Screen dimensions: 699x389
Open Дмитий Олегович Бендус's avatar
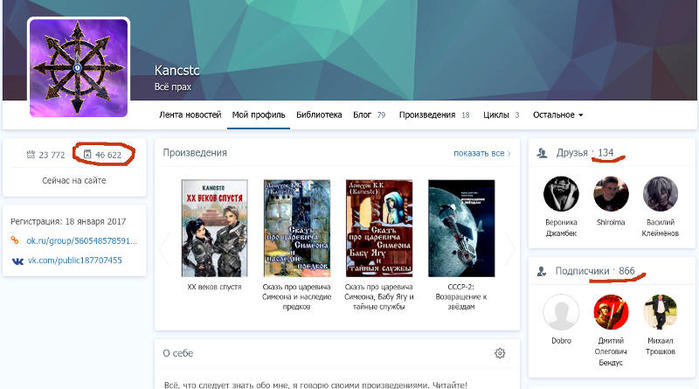coord(611,312)
